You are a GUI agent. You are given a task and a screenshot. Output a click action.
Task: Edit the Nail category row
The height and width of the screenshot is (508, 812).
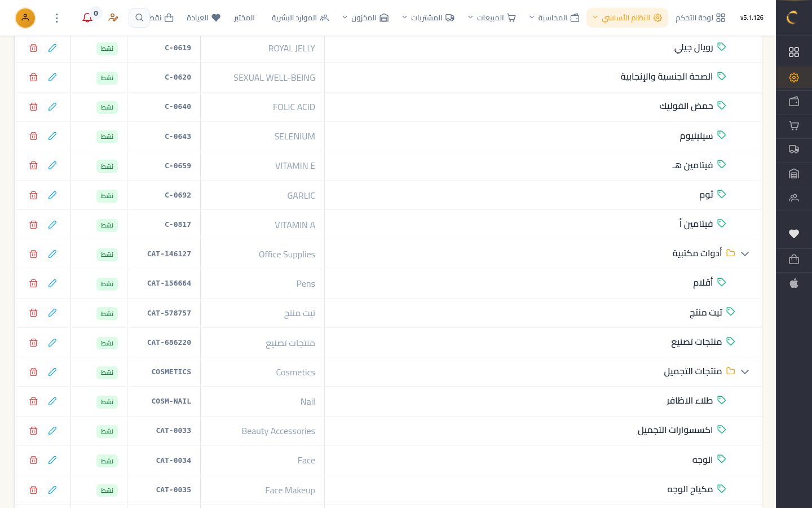[52, 401]
